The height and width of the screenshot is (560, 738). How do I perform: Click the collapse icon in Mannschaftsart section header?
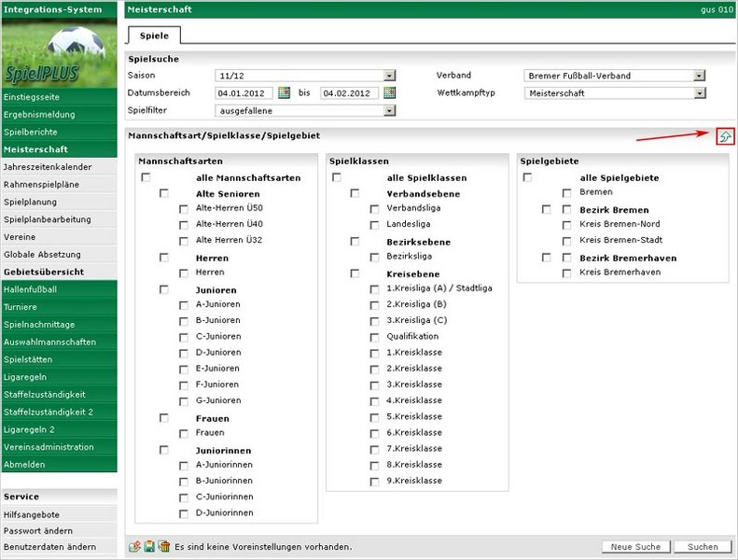click(x=725, y=137)
